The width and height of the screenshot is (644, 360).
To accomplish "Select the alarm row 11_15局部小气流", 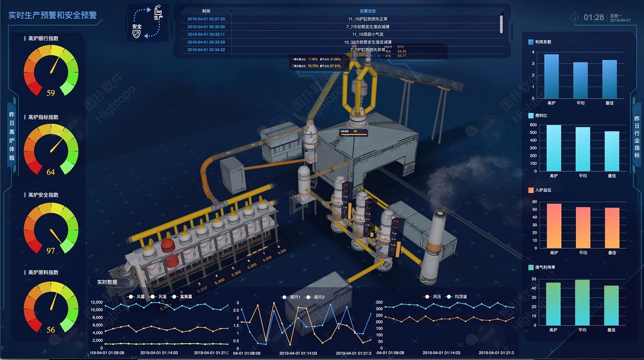I will point(368,35).
